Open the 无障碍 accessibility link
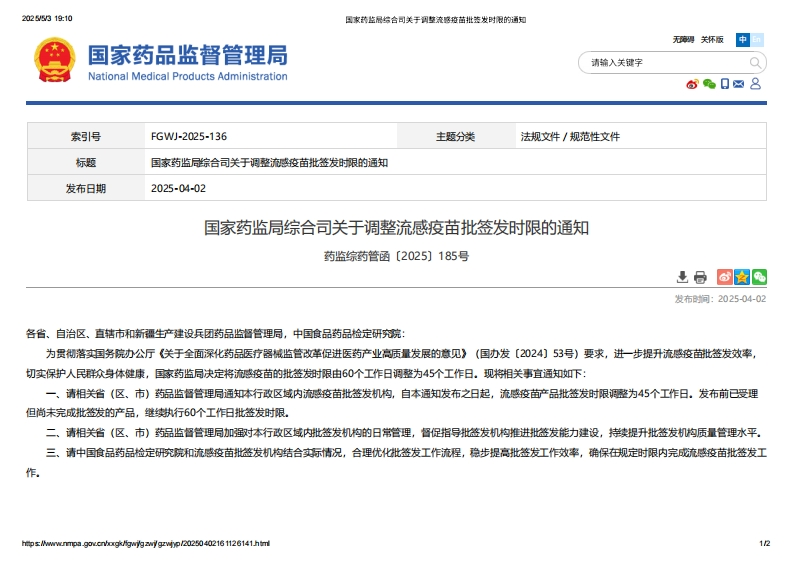Screen dimensions: 793x561 (683, 40)
